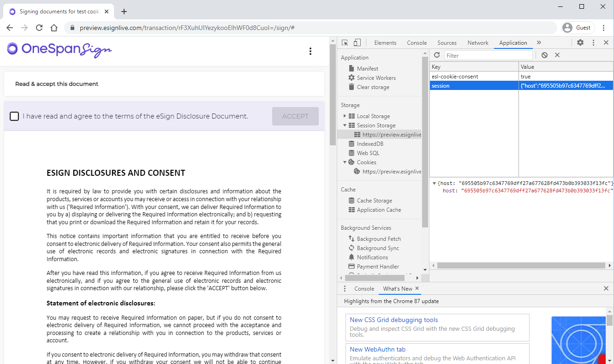
Task: Click the browser forward arrow
Action: (x=24, y=28)
